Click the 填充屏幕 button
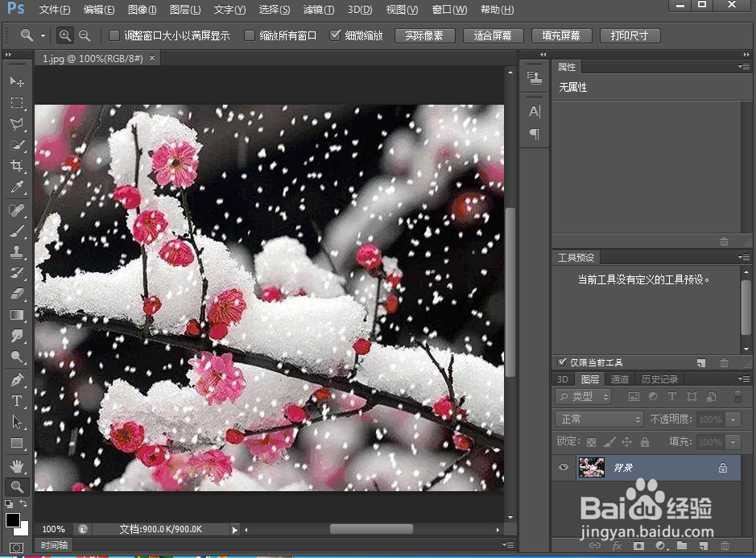The width and height of the screenshot is (756, 558). click(x=562, y=35)
